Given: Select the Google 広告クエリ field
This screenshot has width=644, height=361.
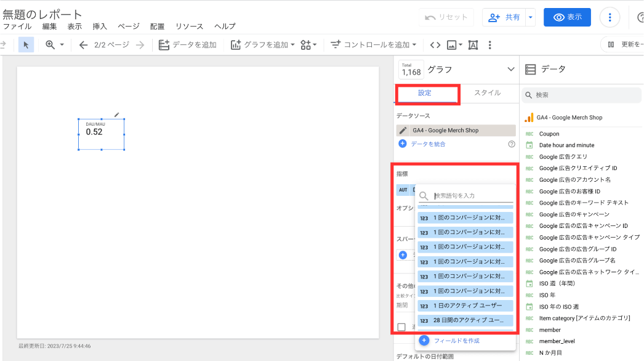Looking at the screenshot, I should [x=563, y=156].
